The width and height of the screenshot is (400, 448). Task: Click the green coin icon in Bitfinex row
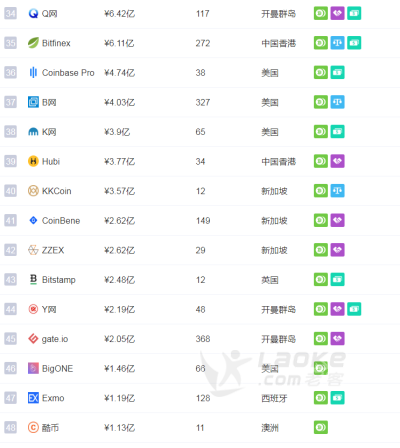click(321, 43)
